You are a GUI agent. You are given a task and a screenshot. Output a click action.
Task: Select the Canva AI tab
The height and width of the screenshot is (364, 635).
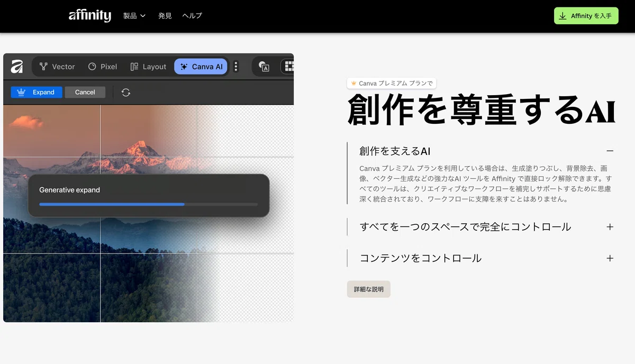point(201,67)
